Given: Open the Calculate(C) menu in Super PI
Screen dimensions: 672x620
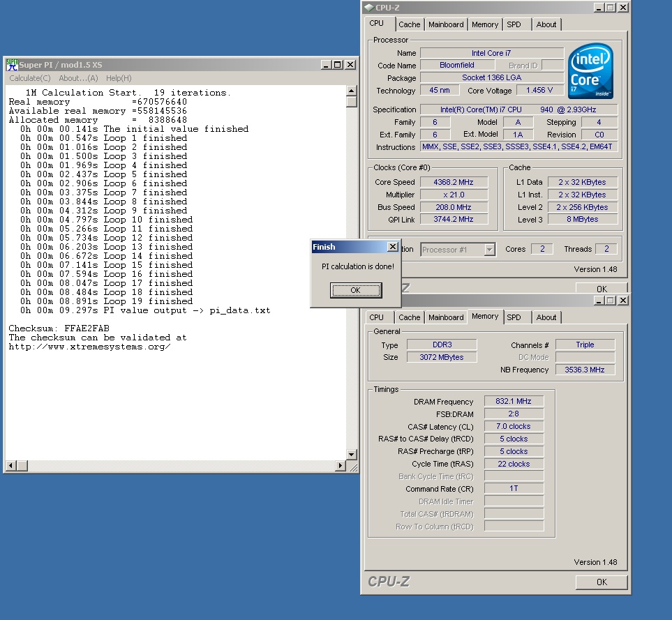Looking at the screenshot, I should point(30,78).
